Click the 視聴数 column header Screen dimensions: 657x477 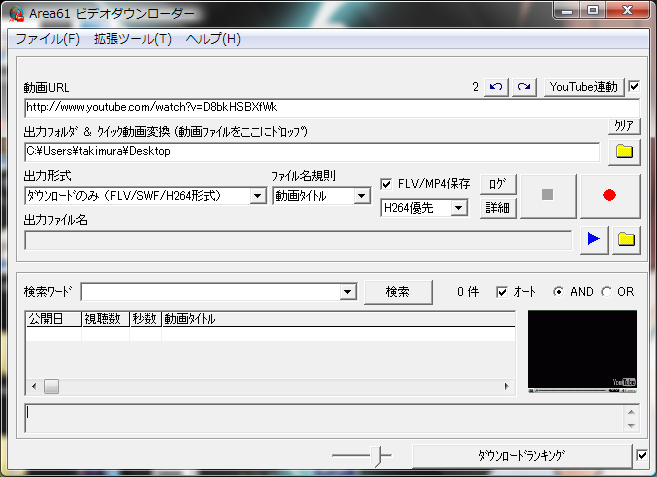(106, 319)
